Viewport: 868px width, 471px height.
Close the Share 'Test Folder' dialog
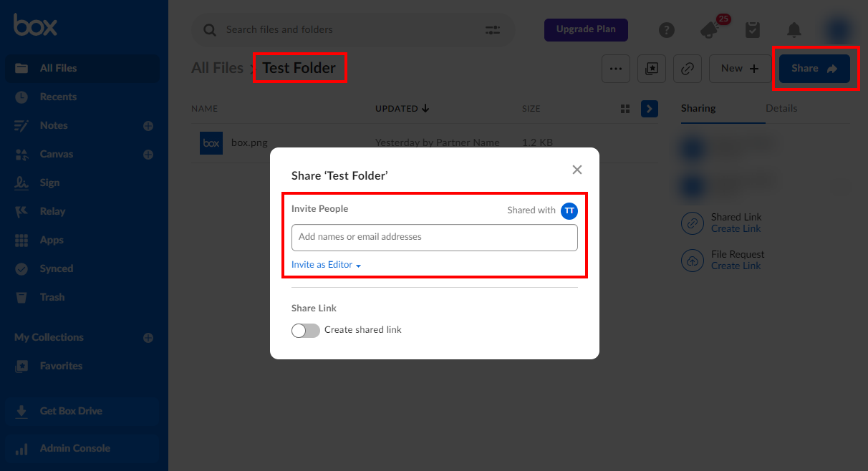click(577, 170)
